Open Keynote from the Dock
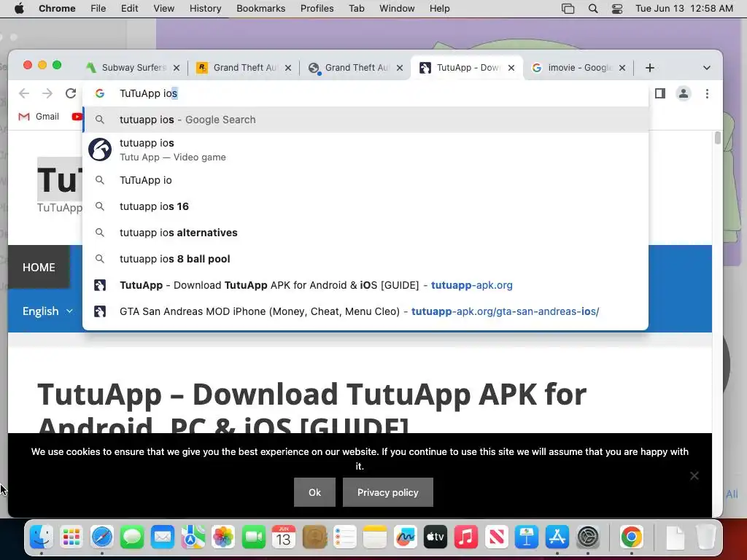Viewport: 747px width, 560px height. pos(527,537)
